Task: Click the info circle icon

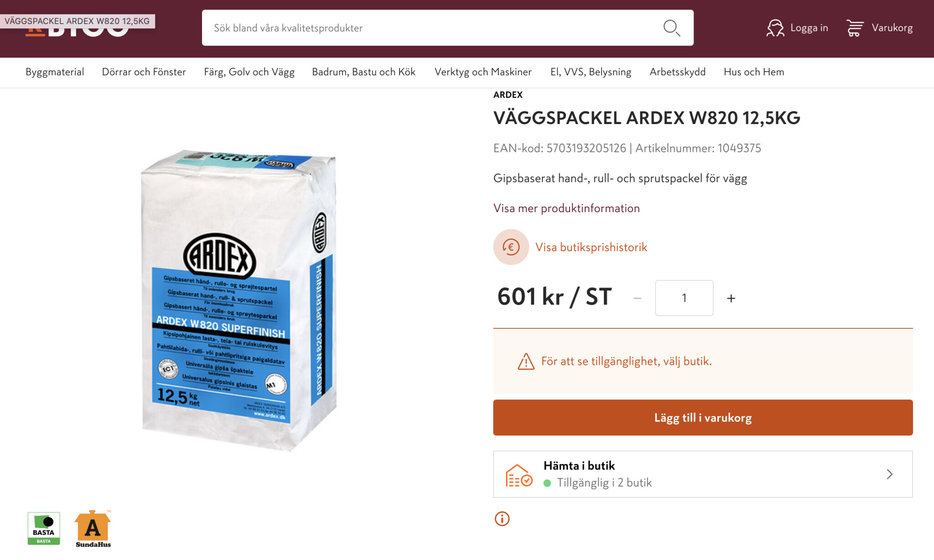Action: pos(502,519)
